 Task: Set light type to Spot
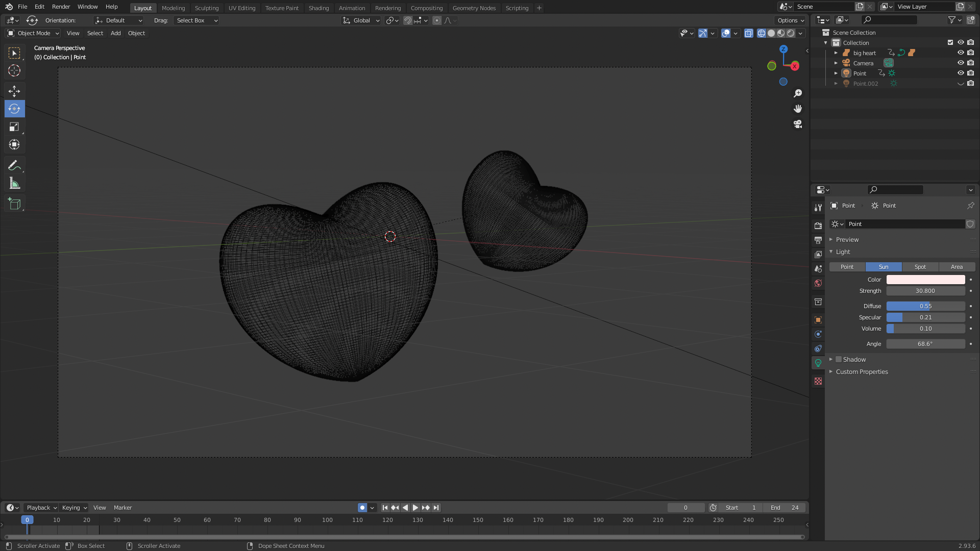[920, 267]
